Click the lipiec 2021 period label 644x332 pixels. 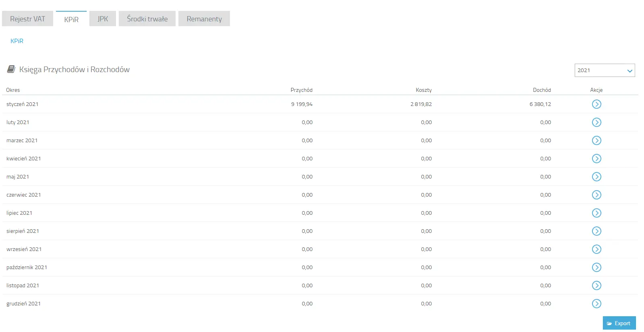coord(19,213)
